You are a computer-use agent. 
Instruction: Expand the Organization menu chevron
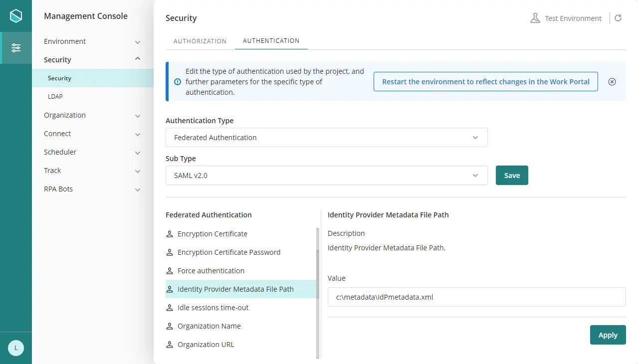138,116
